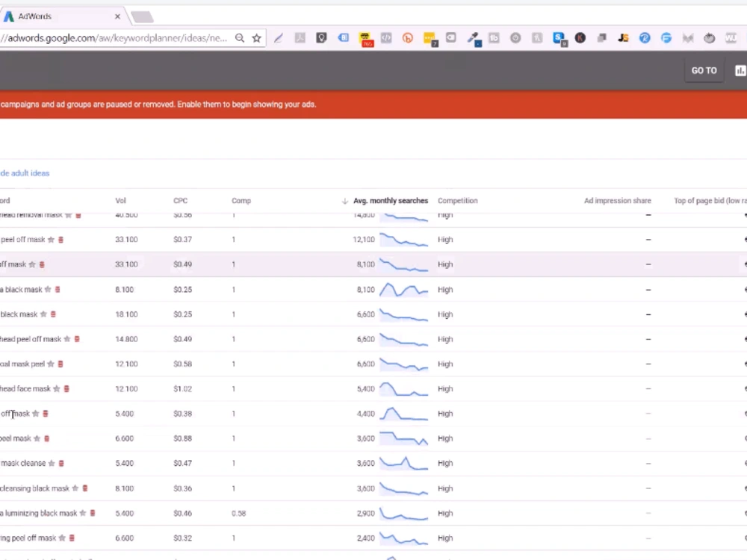Click the trend sparkline for 'a black mask'
The height and width of the screenshot is (560, 747).
403,290
